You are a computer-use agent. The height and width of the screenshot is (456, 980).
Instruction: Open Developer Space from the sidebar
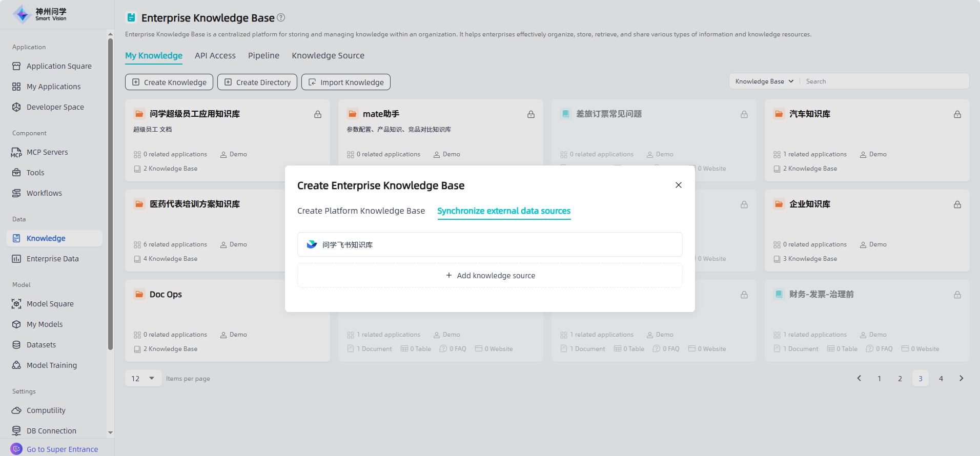[55, 107]
